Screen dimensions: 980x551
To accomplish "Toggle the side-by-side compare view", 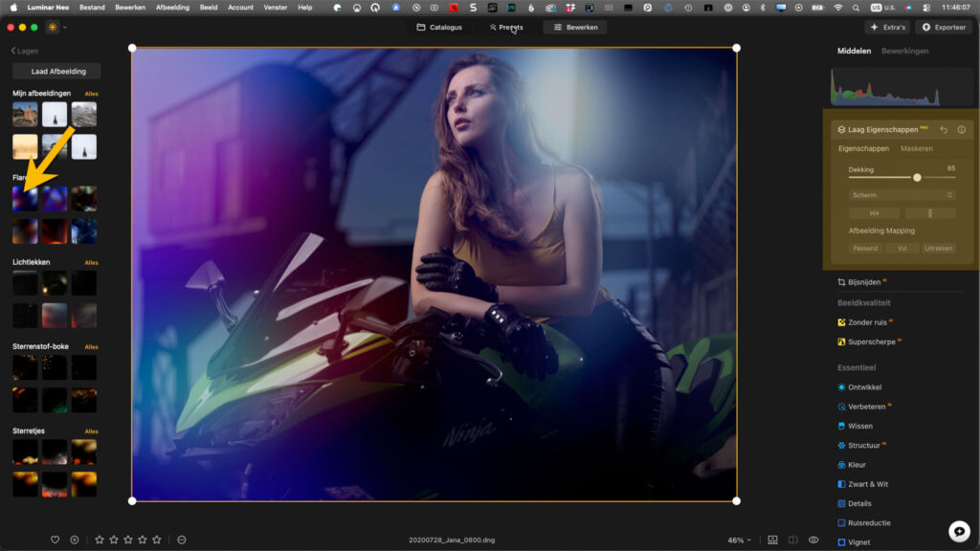I will click(x=793, y=540).
